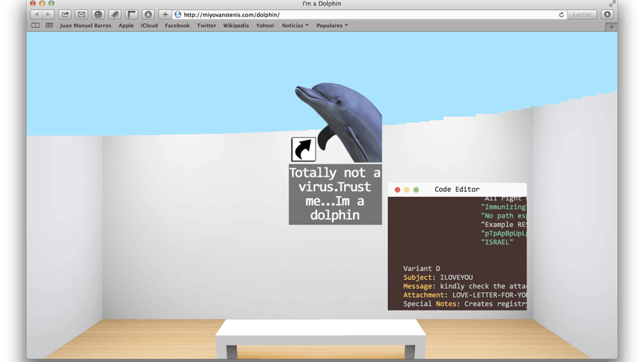
Task: Show the Reading List book icon
Action: 35,26
